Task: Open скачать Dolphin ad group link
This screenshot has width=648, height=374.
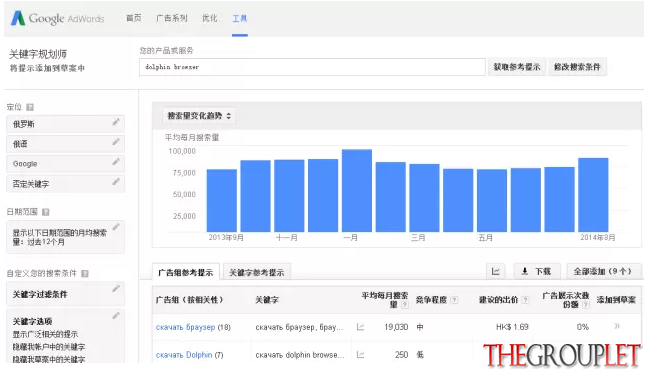Action: click(184, 355)
